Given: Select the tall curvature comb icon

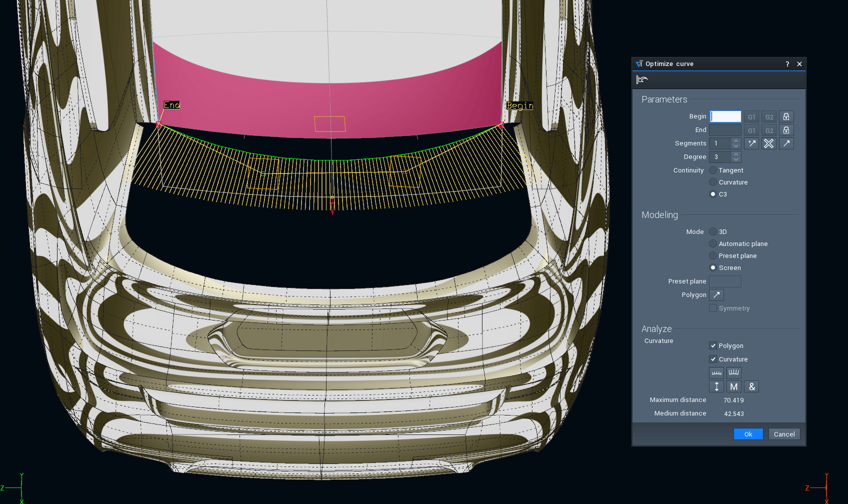Looking at the screenshot, I should click(x=734, y=372).
